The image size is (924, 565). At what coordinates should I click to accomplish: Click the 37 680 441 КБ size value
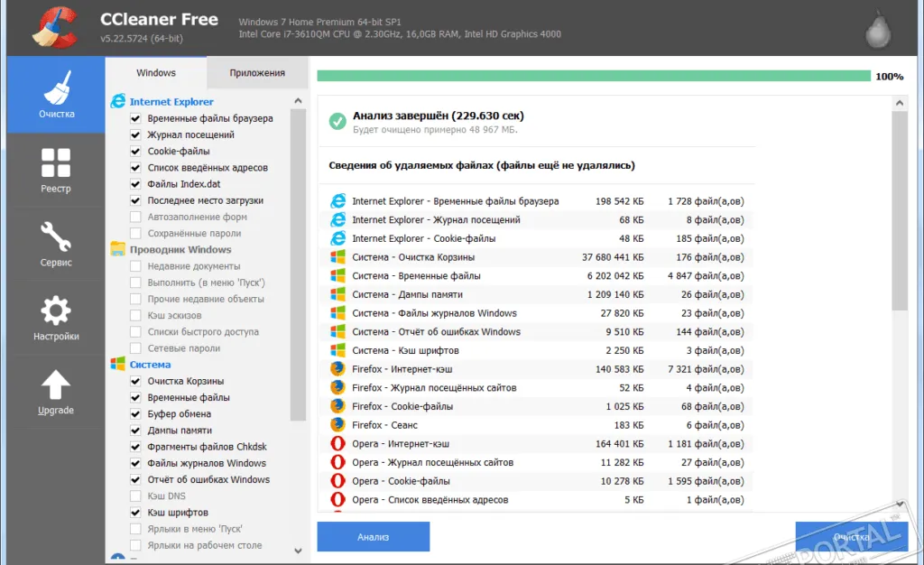pos(613,257)
